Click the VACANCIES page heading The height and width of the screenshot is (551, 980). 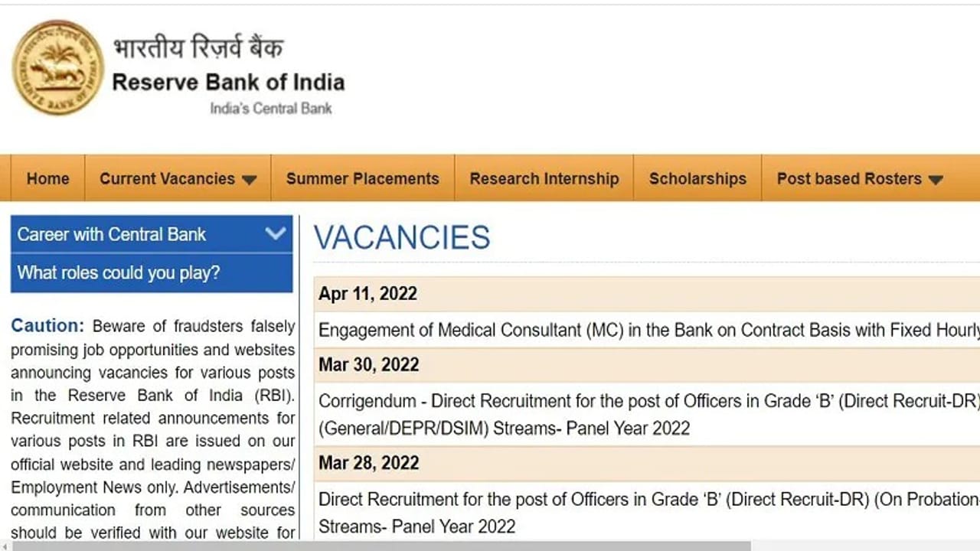pyautogui.click(x=402, y=237)
